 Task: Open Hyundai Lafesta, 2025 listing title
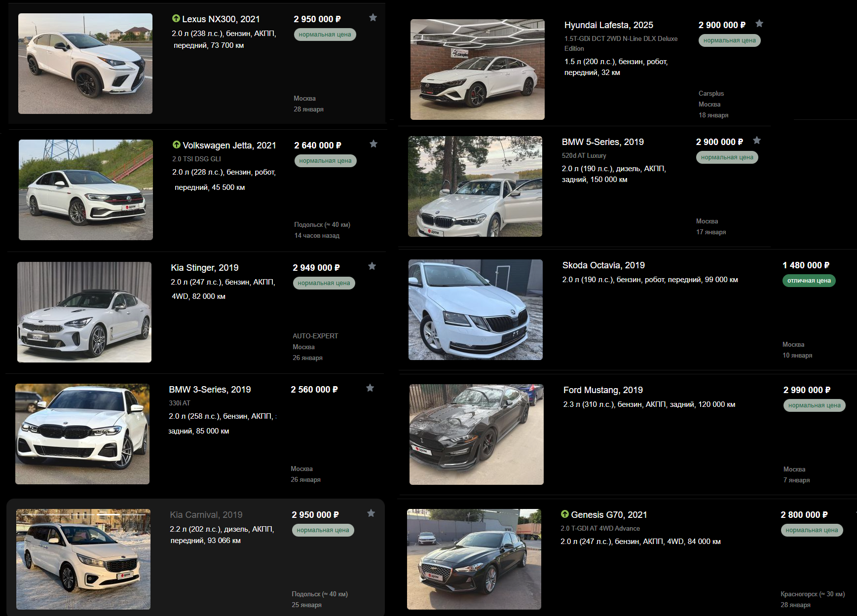[609, 25]
